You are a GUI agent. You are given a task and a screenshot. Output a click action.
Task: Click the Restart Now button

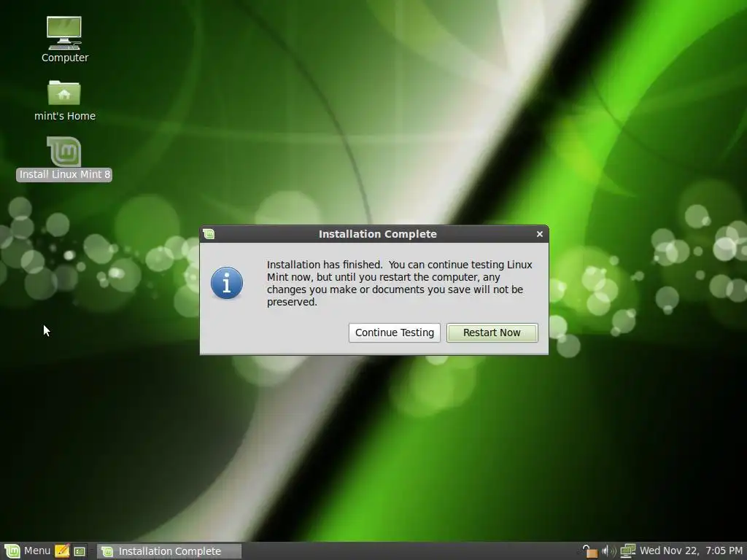[492, 332]
